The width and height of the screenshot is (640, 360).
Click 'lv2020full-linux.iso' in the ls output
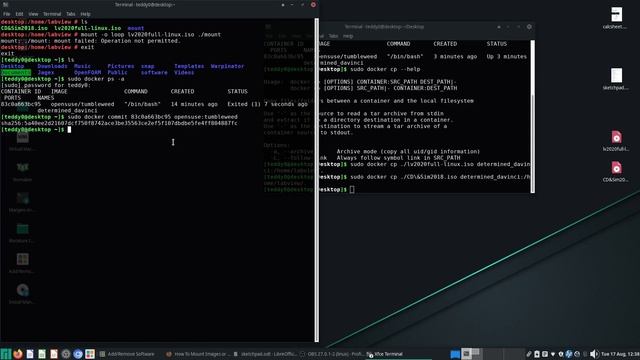pos(88,28)
